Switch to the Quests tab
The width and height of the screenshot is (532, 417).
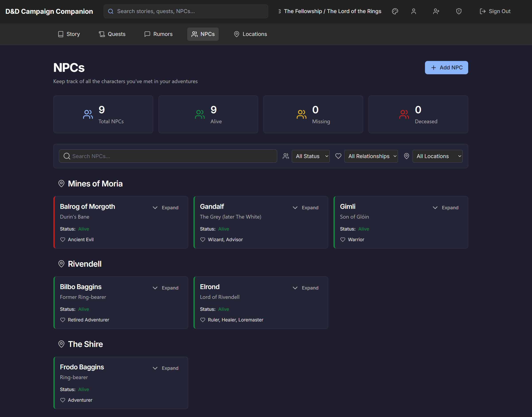[x=112, y=34]
